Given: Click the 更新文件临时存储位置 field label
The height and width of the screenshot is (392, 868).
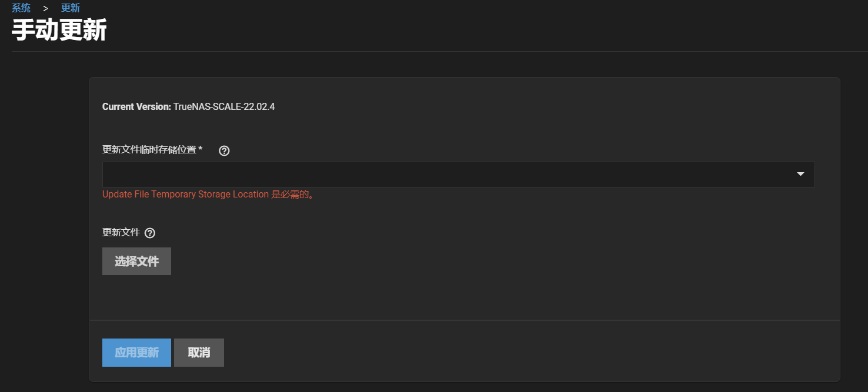Looking at the screenshot, I should tap(149, 150).
